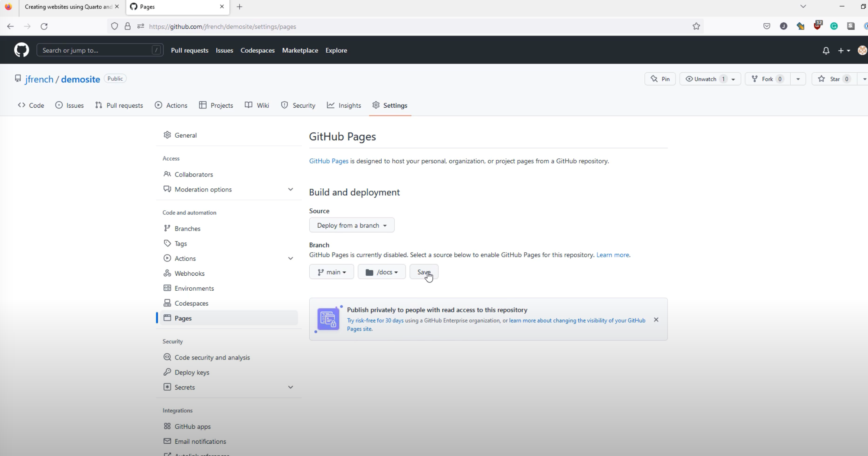Expand Actions settings chevron in sidebar

[290, 258]
